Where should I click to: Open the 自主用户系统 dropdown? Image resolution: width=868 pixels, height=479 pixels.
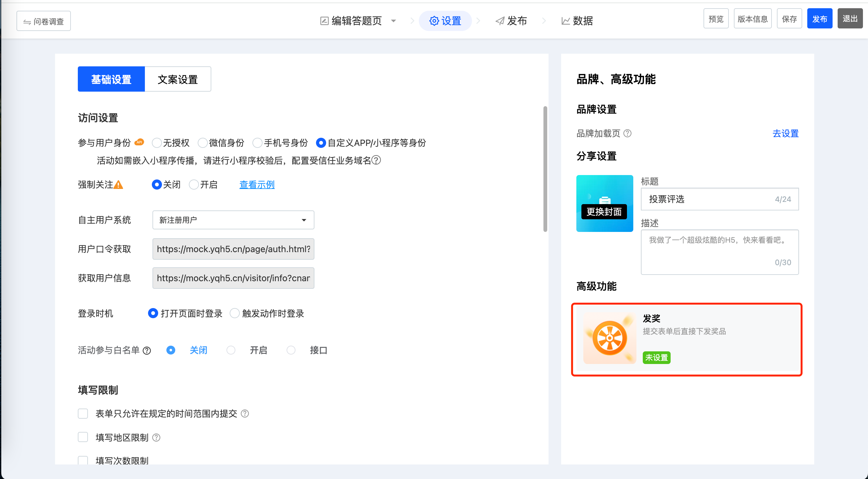[x=233, y=220]
